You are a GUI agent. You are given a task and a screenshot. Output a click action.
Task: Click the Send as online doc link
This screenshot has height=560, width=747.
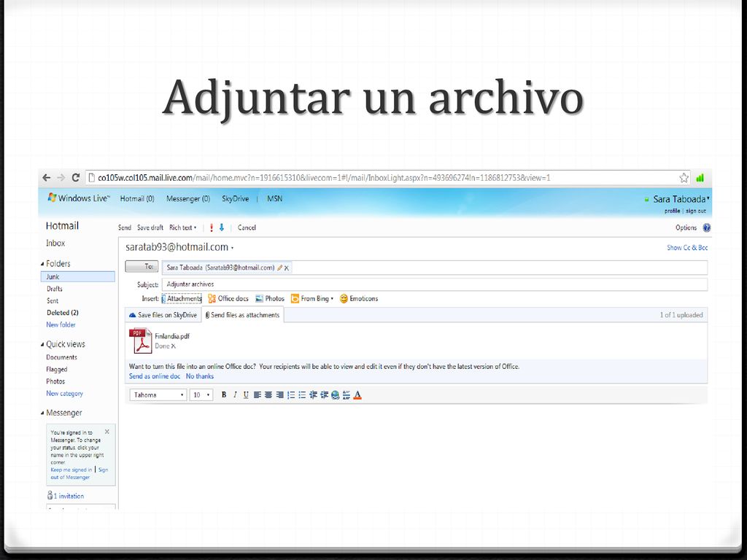pyautogui.click(x=155, y=376)
